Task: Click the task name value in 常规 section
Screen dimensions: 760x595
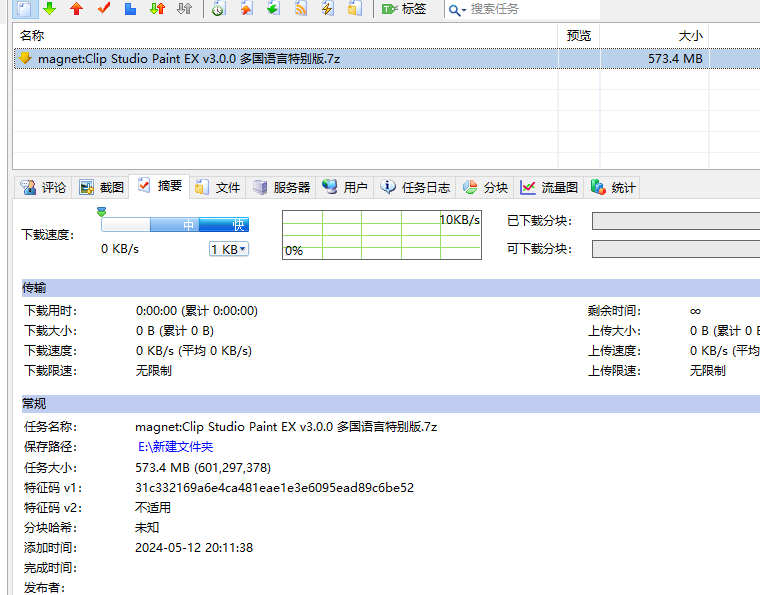Action: pyautogui.click(x=286, y=427)
